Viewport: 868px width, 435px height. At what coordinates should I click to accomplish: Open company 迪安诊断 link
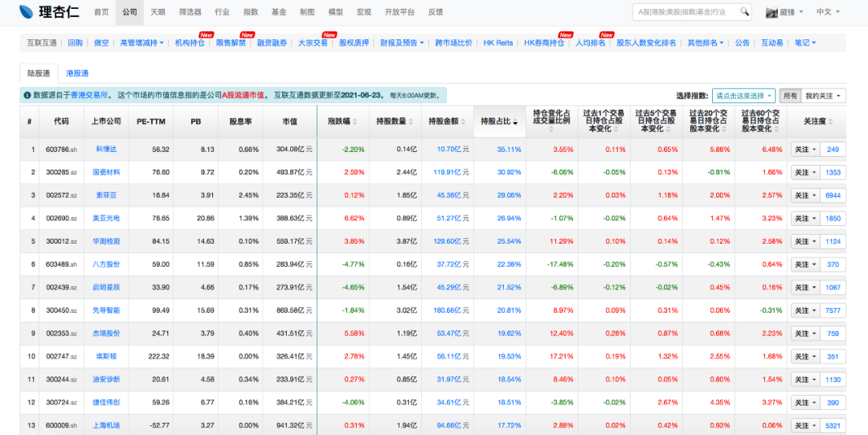[x=106, y=380]
